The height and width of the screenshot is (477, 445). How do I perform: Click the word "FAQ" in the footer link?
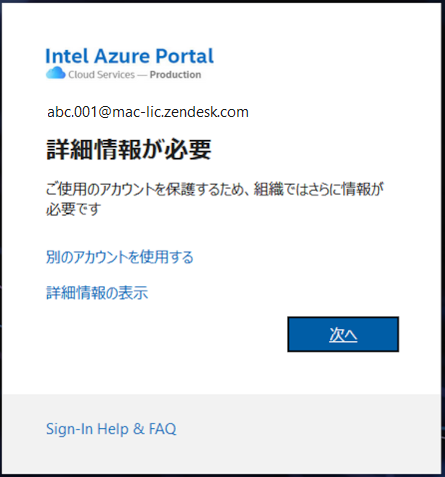pos(162,429)
